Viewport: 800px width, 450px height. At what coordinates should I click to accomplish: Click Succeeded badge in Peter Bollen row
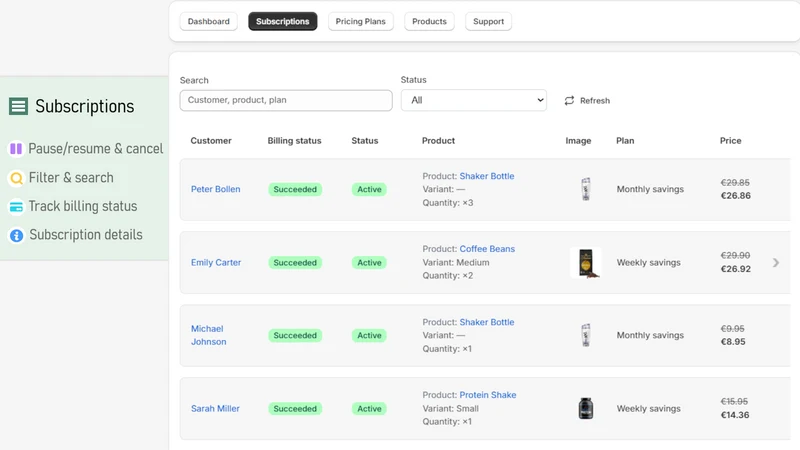pyautogui.click(x=295, y=189)
